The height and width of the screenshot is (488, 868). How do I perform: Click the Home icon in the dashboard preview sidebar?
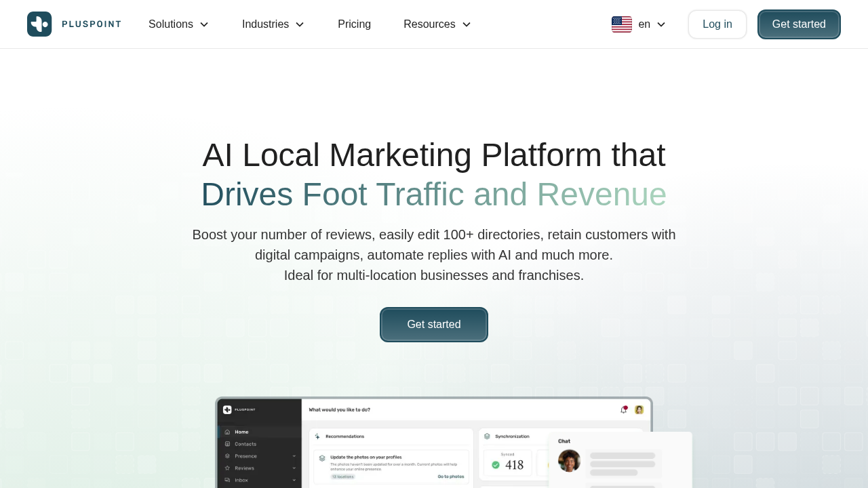tap(227, 432)
